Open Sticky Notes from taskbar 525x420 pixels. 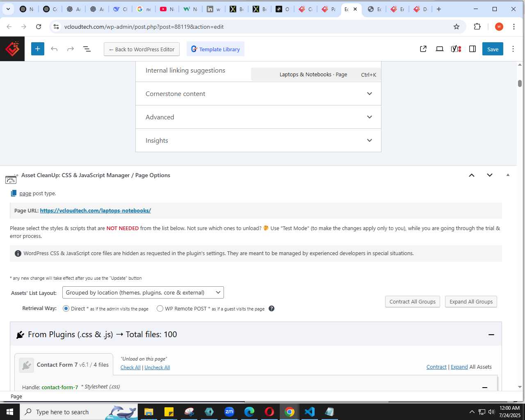[169, 412]
